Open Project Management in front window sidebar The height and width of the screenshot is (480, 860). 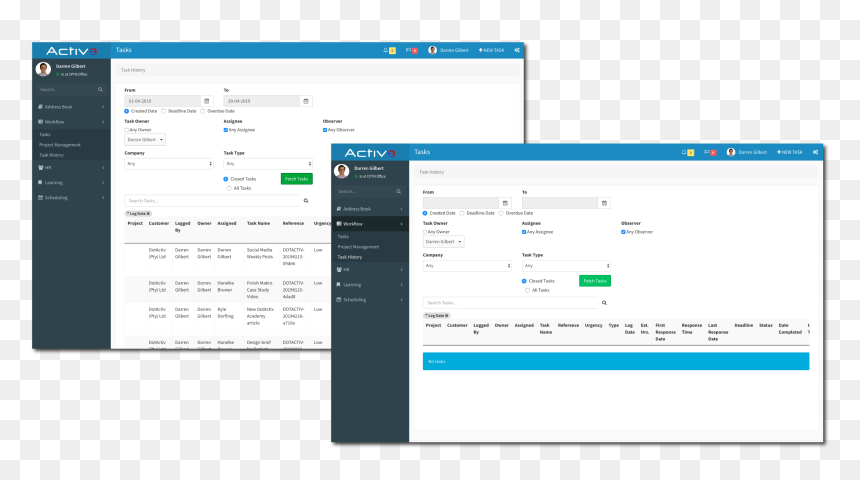tap(358, 247)
